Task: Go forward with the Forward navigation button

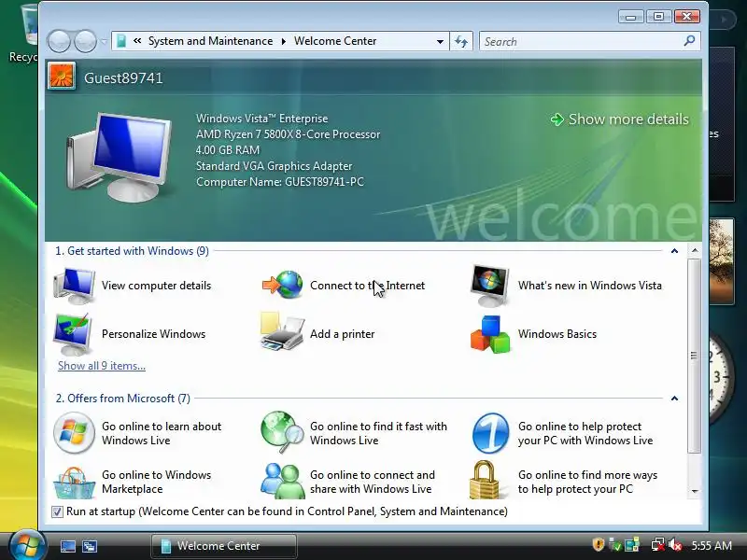Action: [86, 41]
